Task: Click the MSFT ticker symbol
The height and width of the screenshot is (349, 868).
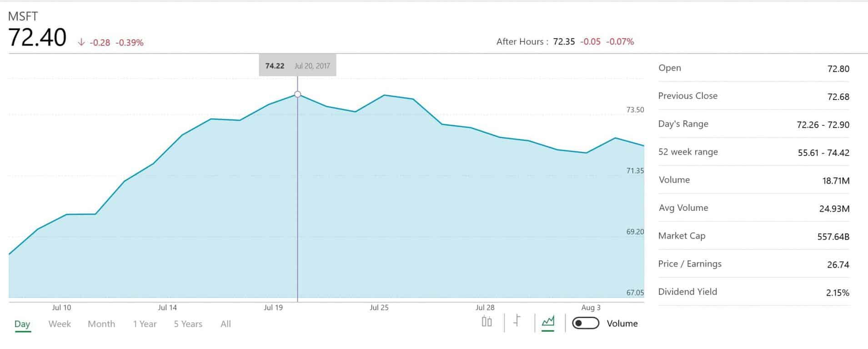Action: pyautogui.click(x=23, y=16)
